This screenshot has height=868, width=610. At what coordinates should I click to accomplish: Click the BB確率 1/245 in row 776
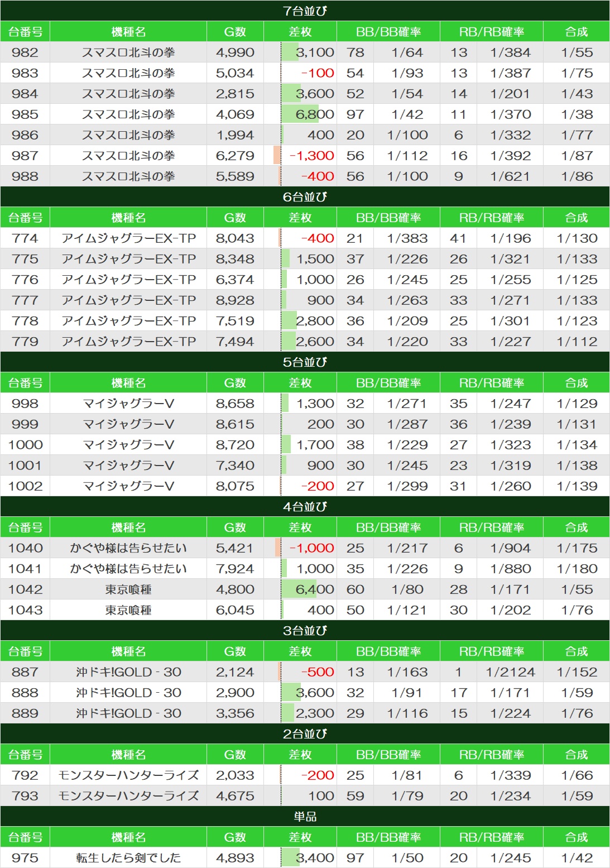click(407, 280)
